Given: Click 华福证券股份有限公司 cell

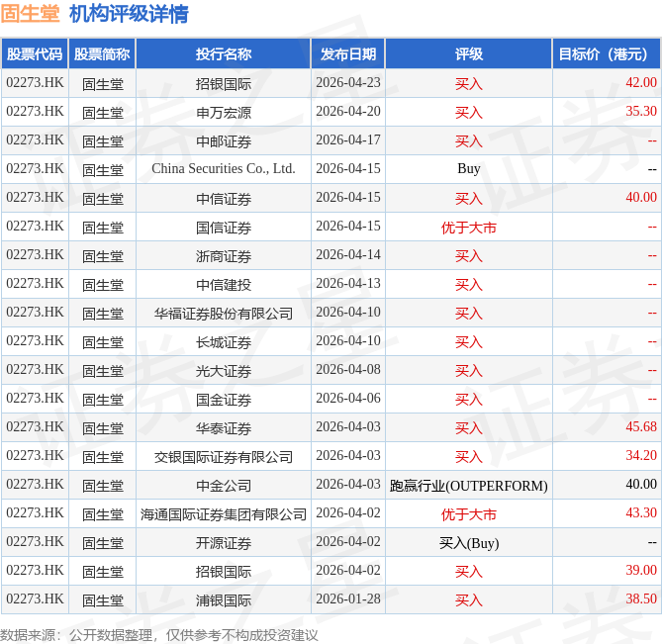Looking at the screenshot, I should [x=224, y=314].
